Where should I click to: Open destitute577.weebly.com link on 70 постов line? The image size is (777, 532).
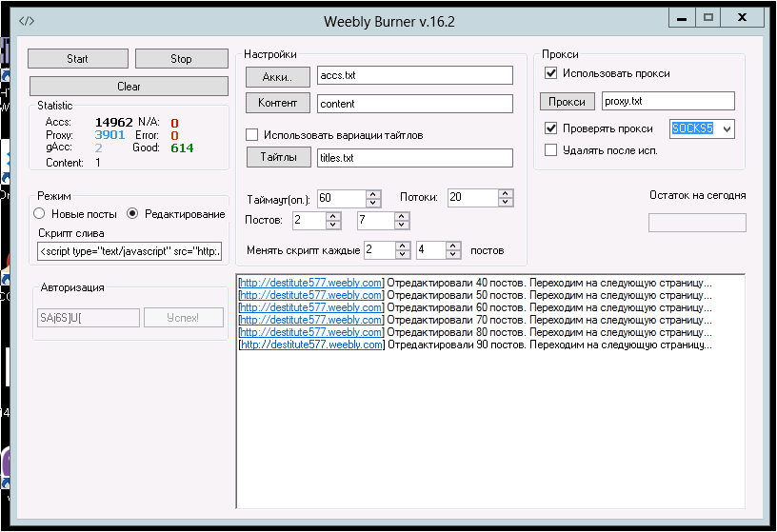point(311,320)
